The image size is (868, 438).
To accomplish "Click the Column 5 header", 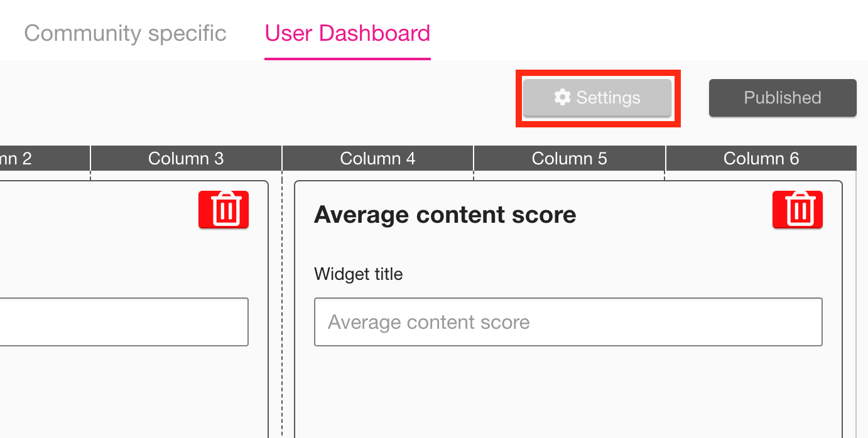I will click(x=569, y=158).
